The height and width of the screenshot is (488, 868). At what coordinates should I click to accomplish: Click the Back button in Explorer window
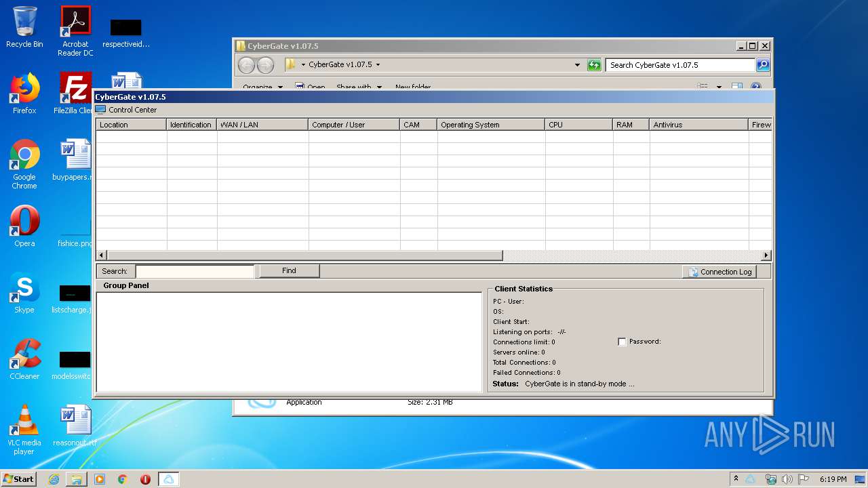(x=246, y=65)
